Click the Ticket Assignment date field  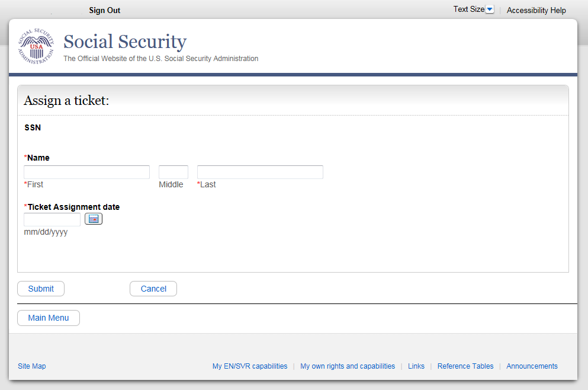[52, 219]
